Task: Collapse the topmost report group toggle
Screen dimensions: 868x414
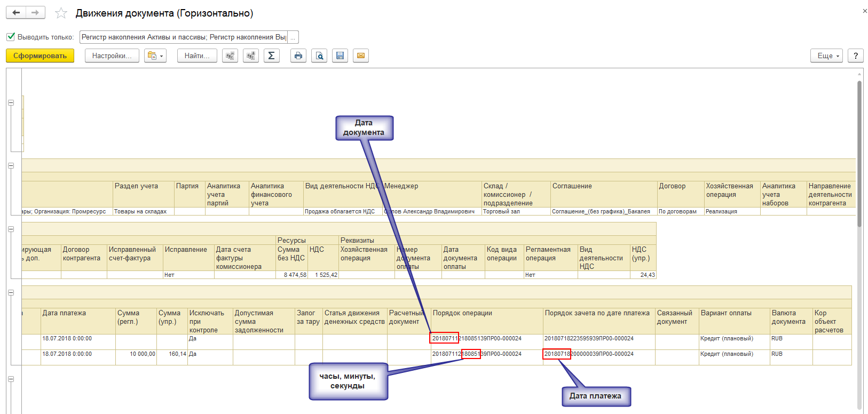Action: (11, 102)
